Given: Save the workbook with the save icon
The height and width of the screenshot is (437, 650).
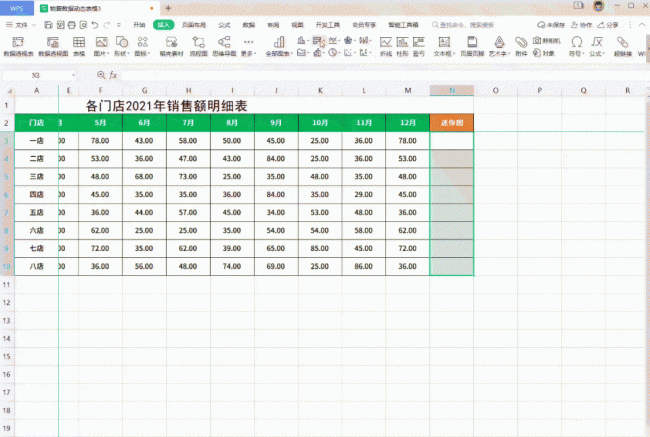Looking at the screenshot, I should pyautogui.click(x=49, y=25).
